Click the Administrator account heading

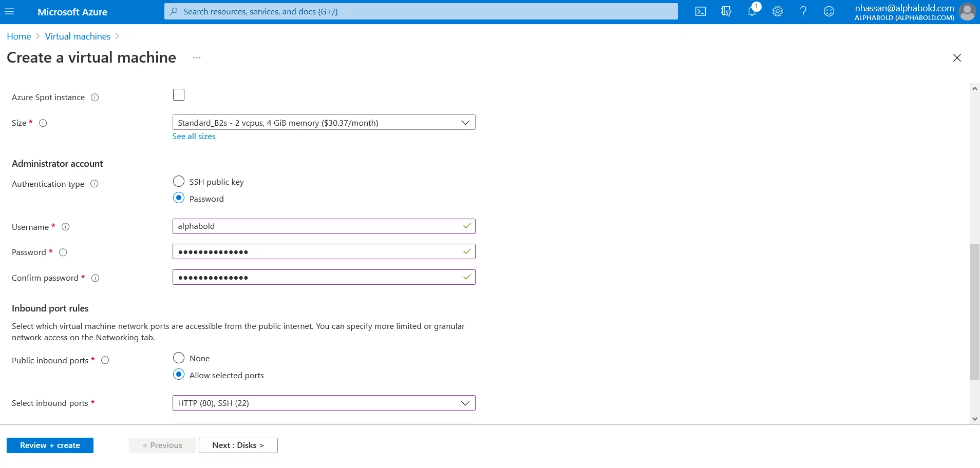(58, 164)
